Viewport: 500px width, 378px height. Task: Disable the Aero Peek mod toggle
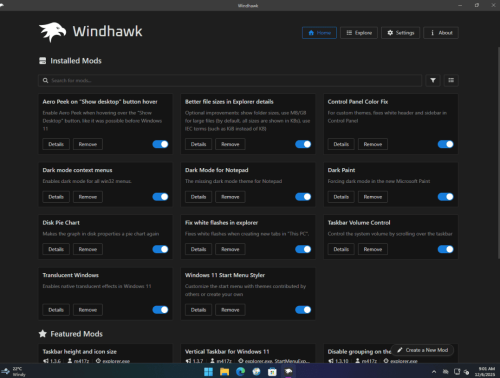click(160, 144)
